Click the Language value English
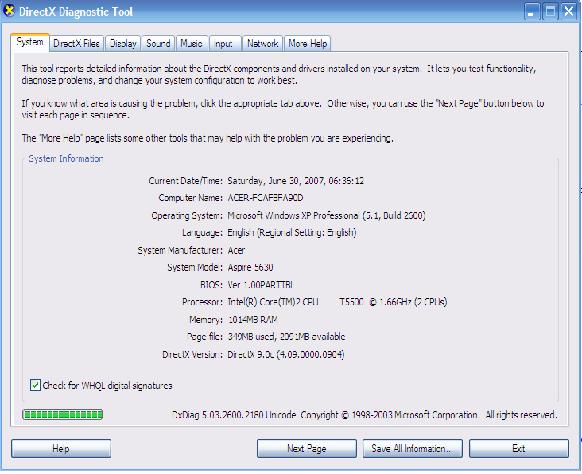 [x=292, y=233]
